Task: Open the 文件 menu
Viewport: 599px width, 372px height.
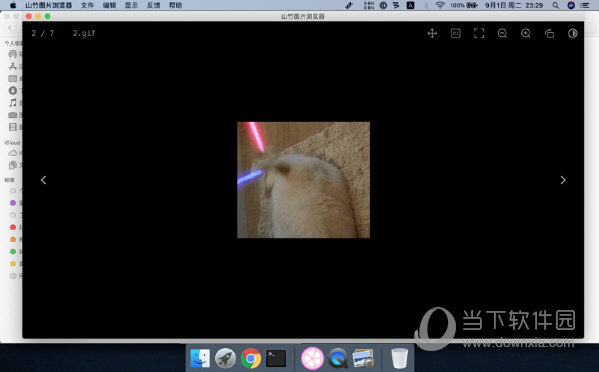Action: pyautogui.click(x=87, y=5)
